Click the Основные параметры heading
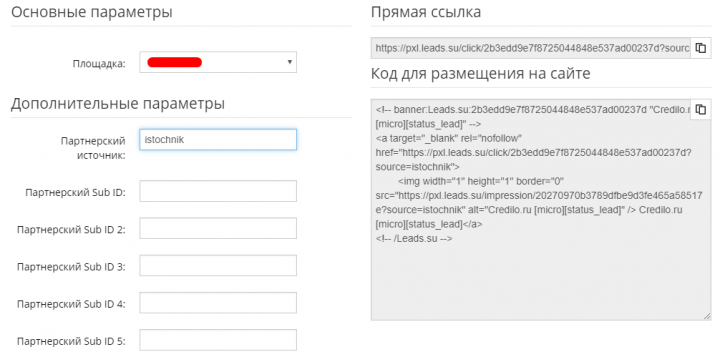Screen dimensions: 725x362 [92, 12]
